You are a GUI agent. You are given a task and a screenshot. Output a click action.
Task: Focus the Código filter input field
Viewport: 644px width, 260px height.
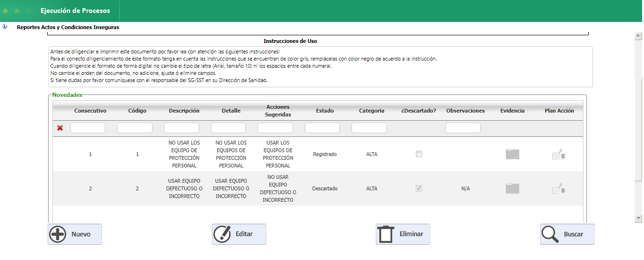134,128
